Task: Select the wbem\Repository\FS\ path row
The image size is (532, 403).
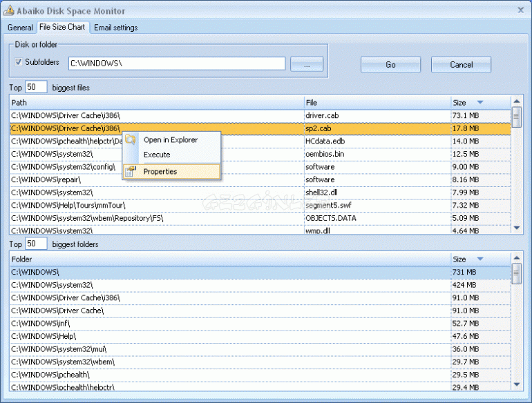Action: point(260,218)
